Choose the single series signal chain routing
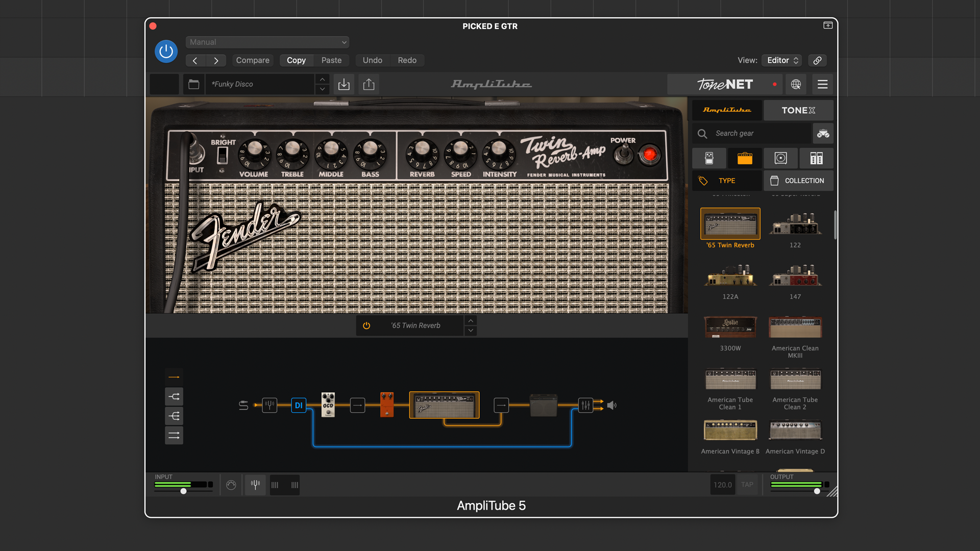 pos(174,377)
